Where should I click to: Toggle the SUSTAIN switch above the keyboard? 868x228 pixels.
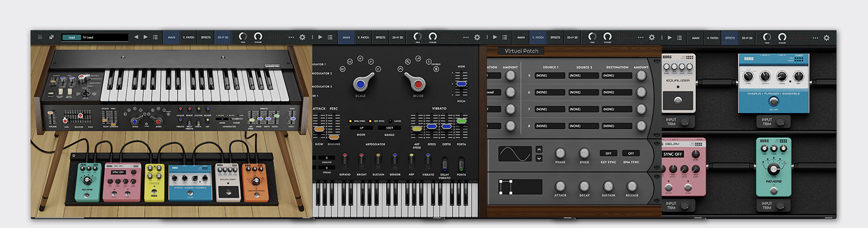378,160
